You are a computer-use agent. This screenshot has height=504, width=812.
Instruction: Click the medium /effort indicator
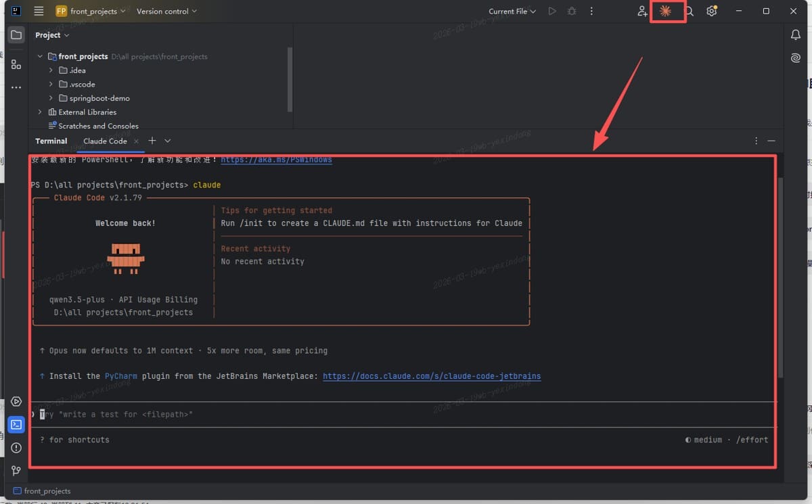(x=727, y=440)
